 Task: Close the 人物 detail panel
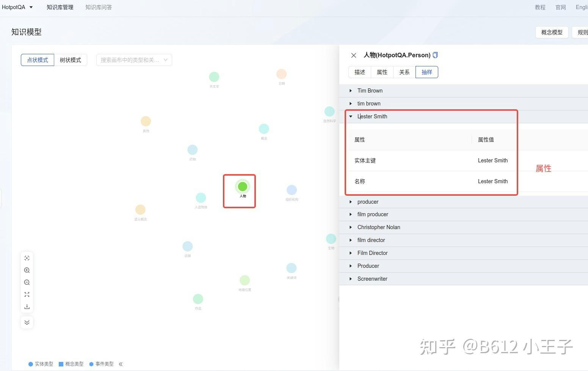(354, 55)
